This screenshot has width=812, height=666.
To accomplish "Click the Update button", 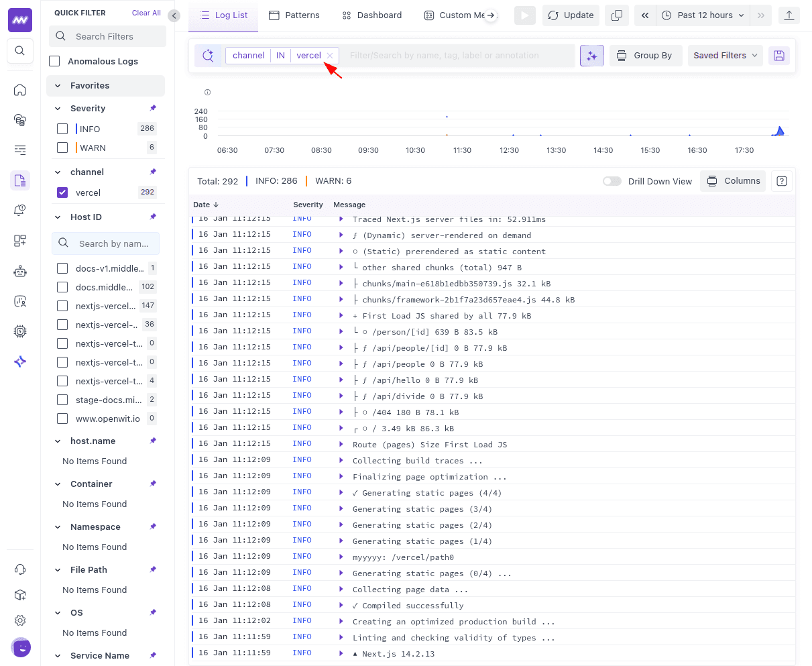I will [x=571, y=15].
